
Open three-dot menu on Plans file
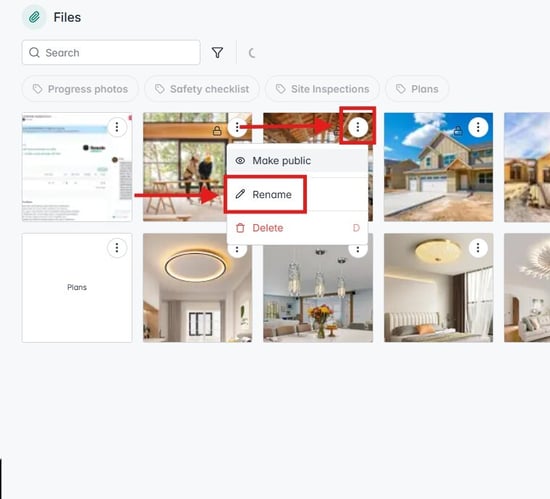[117, 248]
